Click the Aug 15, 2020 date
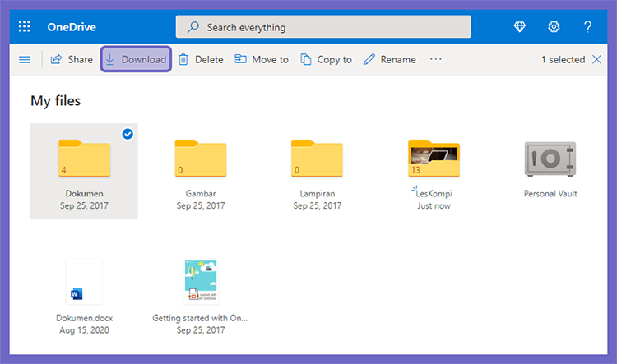The image size is (617, 364). pyautogui.click(x=84, y=330)
